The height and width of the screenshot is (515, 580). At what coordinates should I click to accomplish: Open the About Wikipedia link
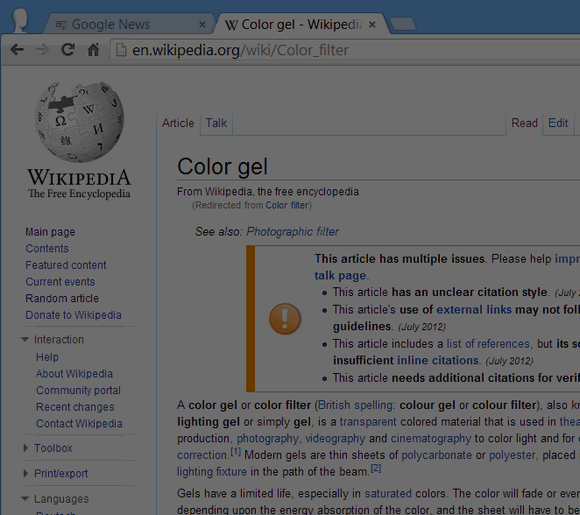point(74,374)
